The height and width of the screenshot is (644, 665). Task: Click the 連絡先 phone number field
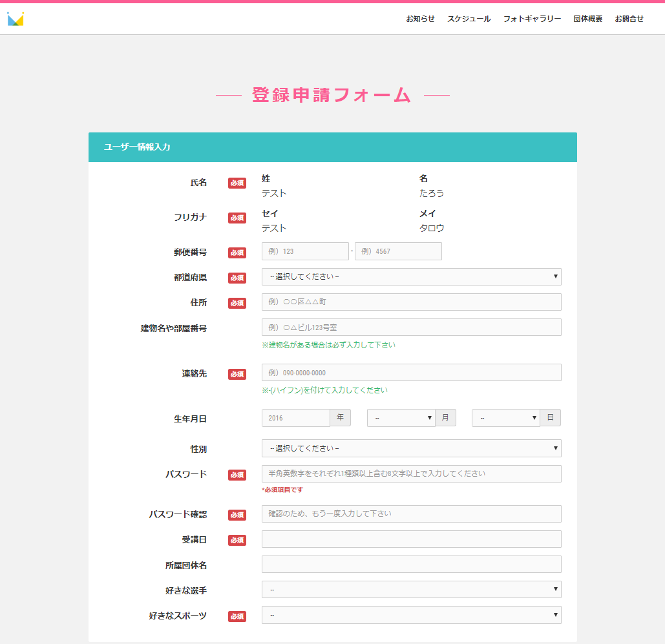411,373
